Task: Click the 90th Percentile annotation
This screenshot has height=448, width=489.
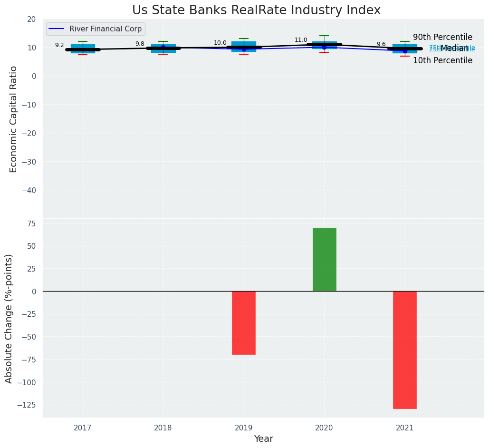Action: [443, 37]
